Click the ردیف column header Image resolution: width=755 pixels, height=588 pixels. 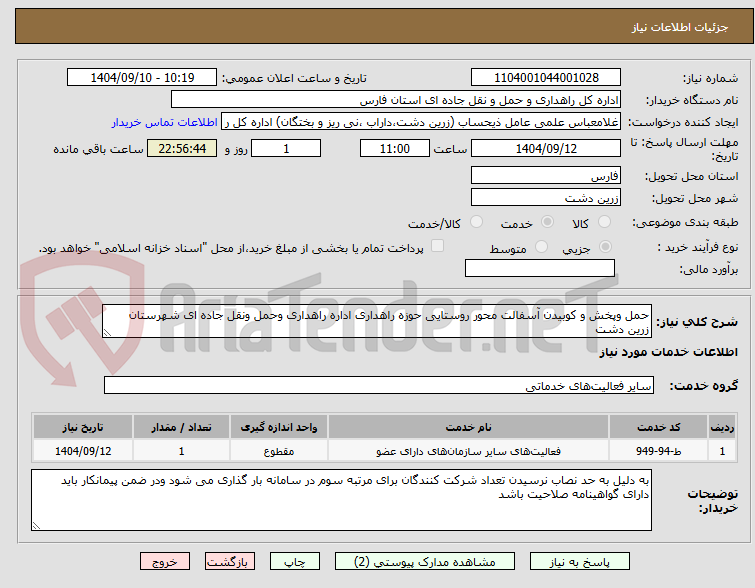(722, 427)
